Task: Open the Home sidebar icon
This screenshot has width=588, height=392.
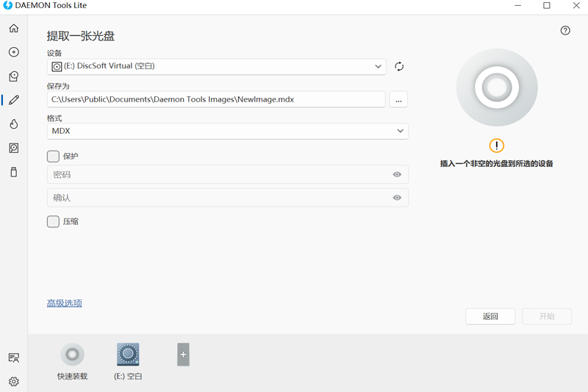Action: point(14,28)
